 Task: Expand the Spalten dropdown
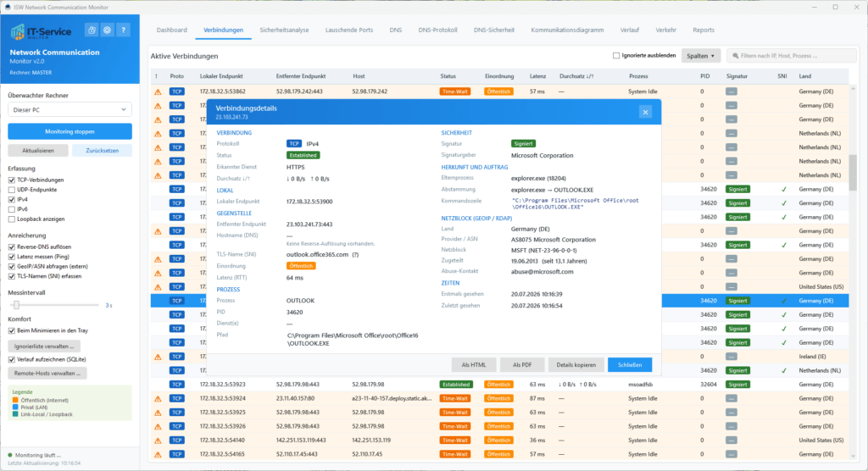pyautogui.click(x=701, y=56)
